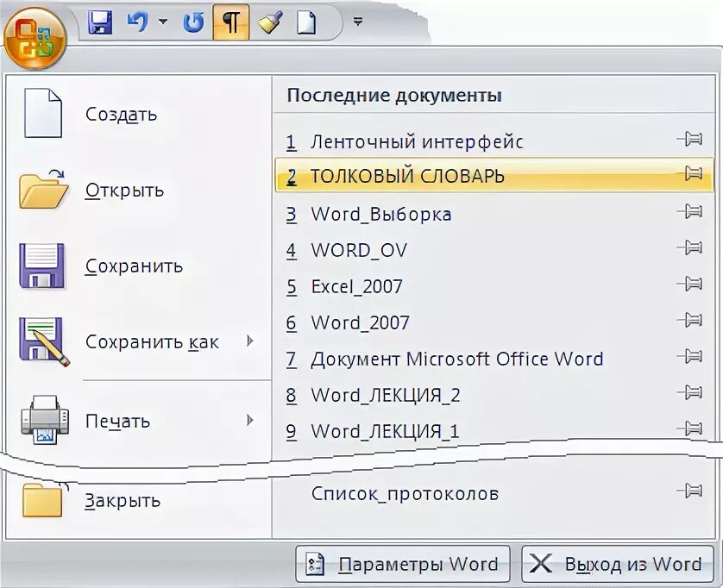723x588 pixels.
Task: Open the Undo history dropdown arrow
Action: click(x=163, y=22)
